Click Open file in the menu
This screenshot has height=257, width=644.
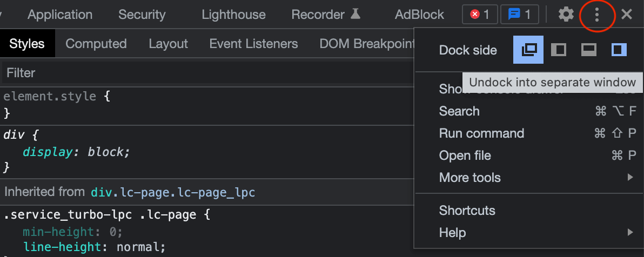[x=465, y=155]
